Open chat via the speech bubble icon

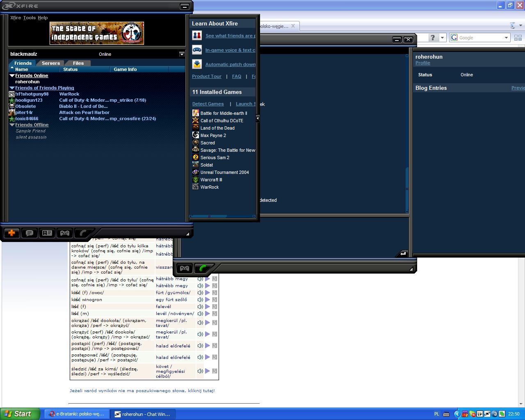point(30,233)
